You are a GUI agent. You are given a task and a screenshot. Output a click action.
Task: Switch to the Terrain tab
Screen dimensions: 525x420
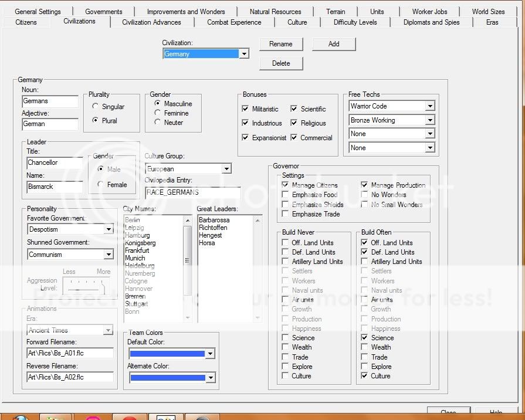coord(336,11)
